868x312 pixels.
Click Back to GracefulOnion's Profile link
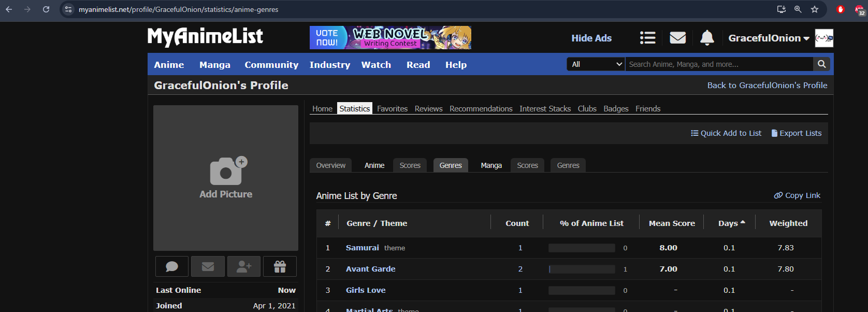point(767,85)
